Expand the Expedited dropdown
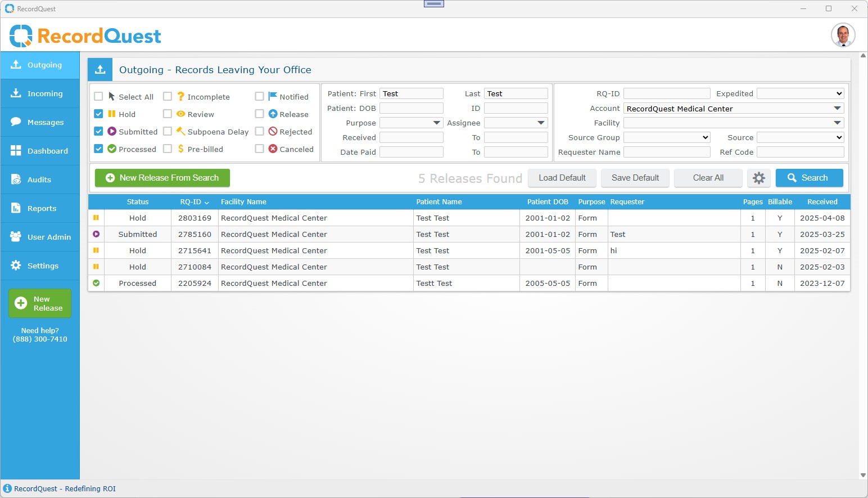 tap(801, 93)
